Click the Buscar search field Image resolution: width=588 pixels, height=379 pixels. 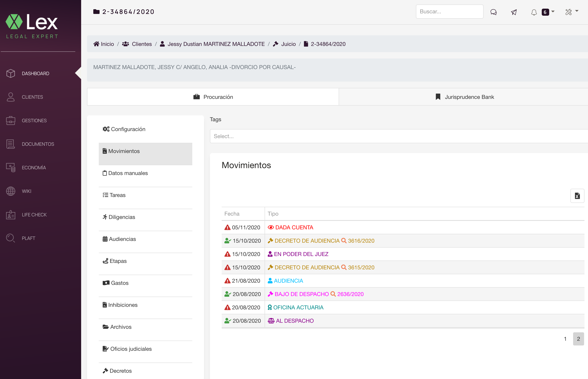pyautogui.click(x=449, y=12)
